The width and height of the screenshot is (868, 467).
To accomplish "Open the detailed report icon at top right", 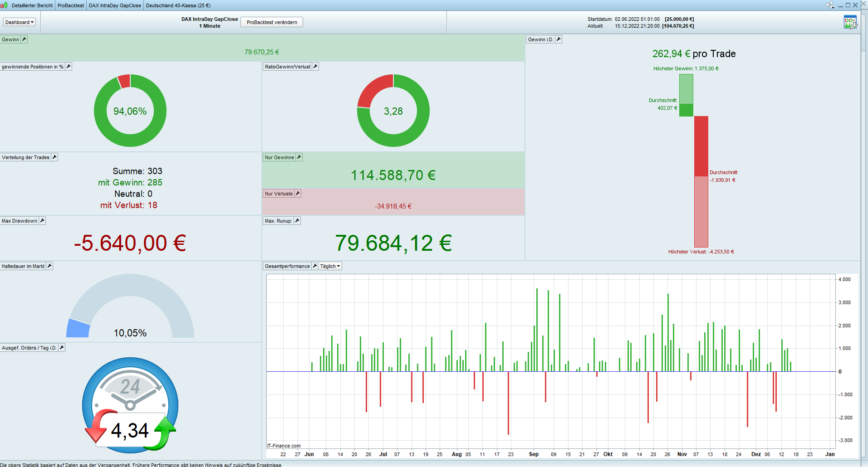I will click(x=850, y=22).
